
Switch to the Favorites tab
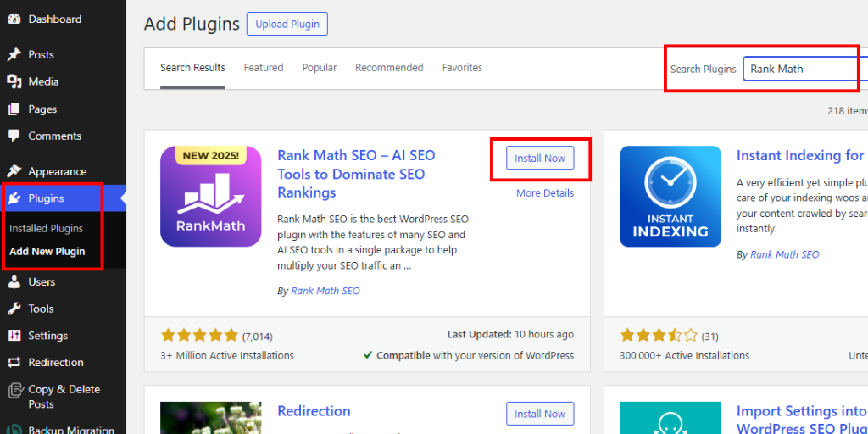pyautogui.click(x=462, y=68)
